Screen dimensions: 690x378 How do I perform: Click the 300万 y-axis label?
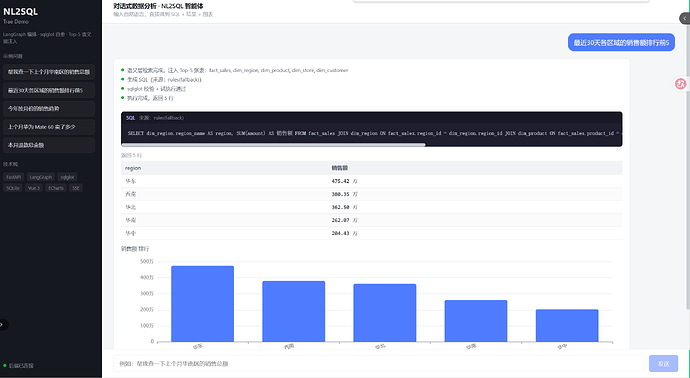pos(147,294)
